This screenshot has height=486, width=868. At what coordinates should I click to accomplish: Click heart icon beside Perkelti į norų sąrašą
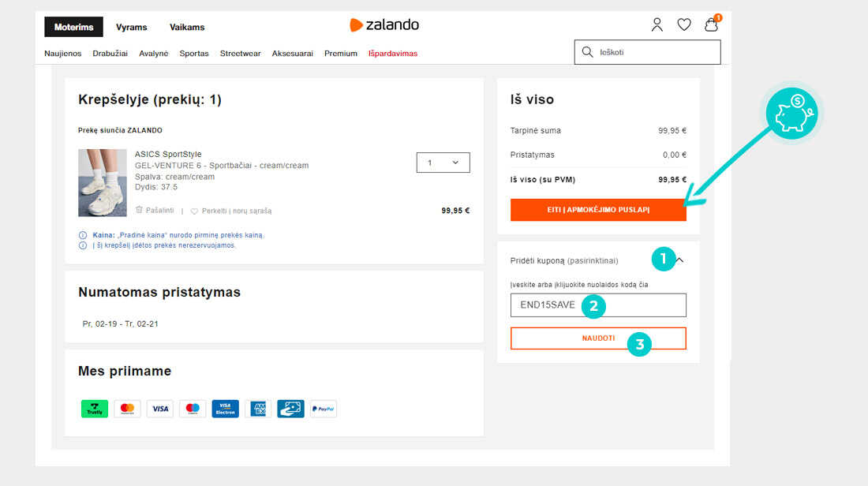(194, 211)
